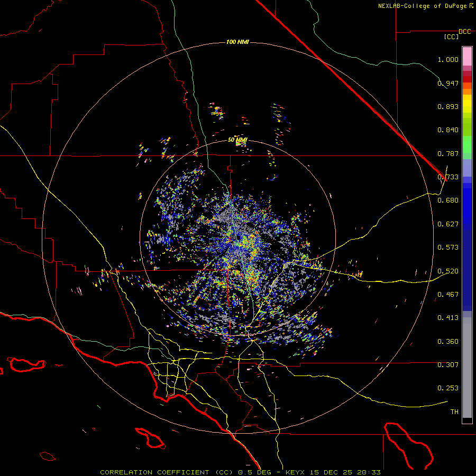
Task: Click the 0.840 legend value
Action: pos(448,130)
